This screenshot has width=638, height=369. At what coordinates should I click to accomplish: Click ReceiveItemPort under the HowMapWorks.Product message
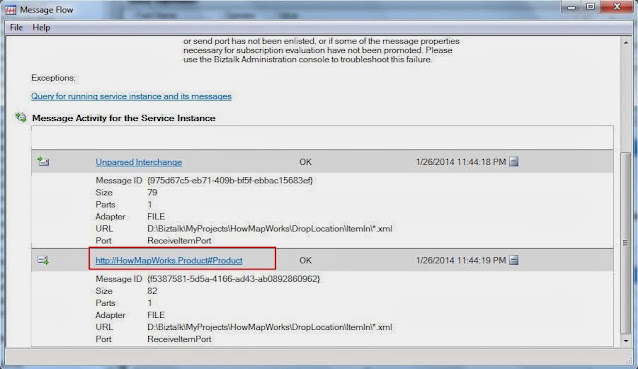pyautogui.click(x=179, y=339)
